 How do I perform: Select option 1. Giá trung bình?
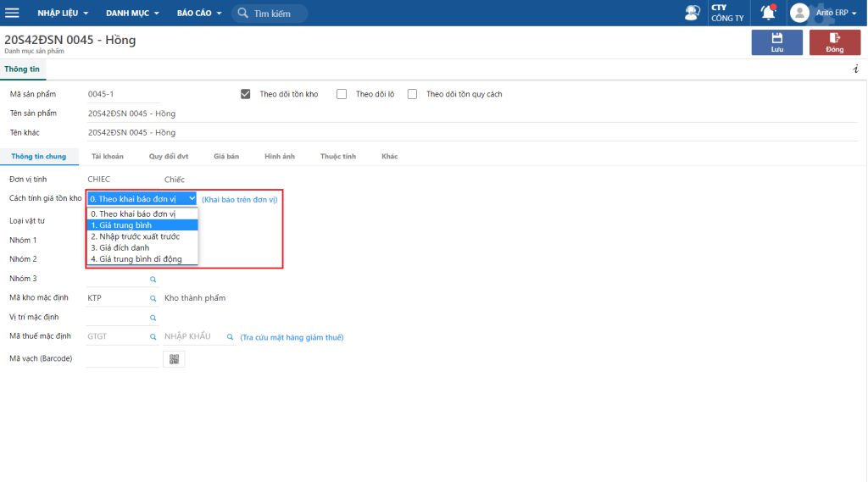pyautogui.click(x=142, y=225)
